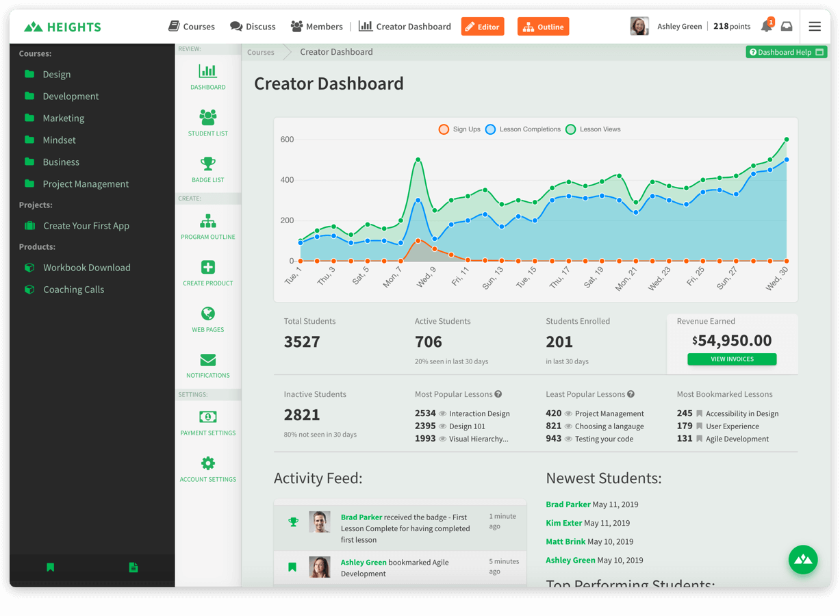
Task: Select the Student List icon
Action: [x=207, y=118]
